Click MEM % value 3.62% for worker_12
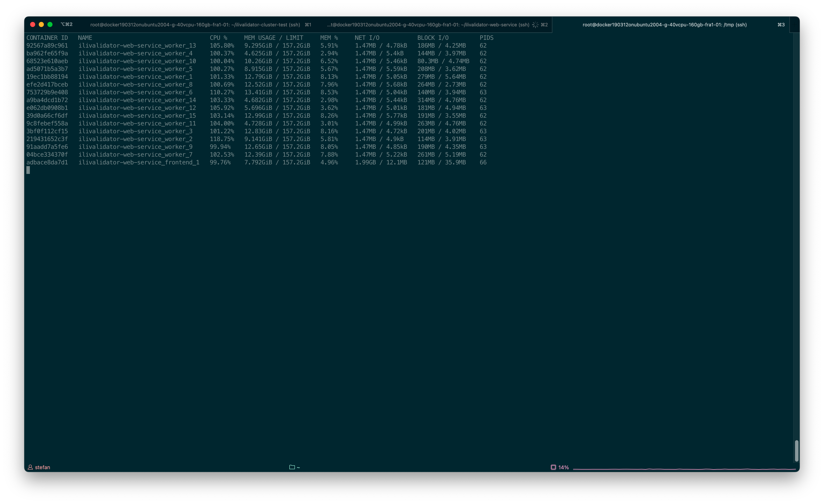Screen dimensions: 824x504 (329, 108)
